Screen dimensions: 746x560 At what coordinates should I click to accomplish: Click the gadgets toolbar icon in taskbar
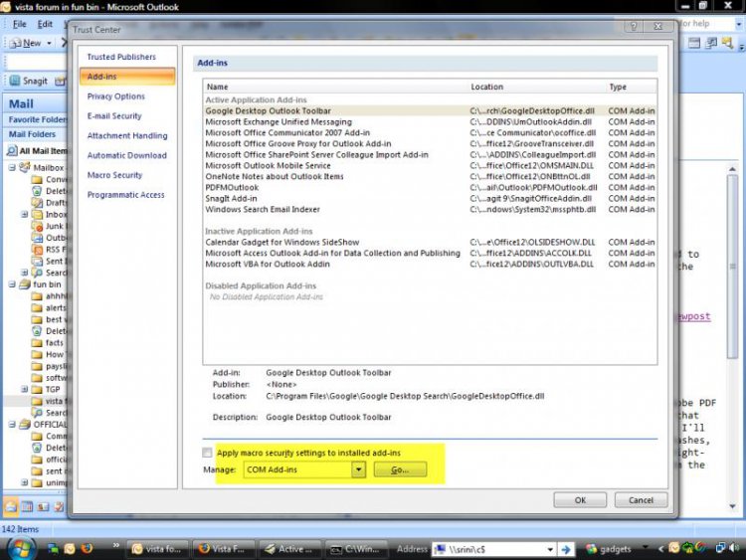(x=591, y=549)
